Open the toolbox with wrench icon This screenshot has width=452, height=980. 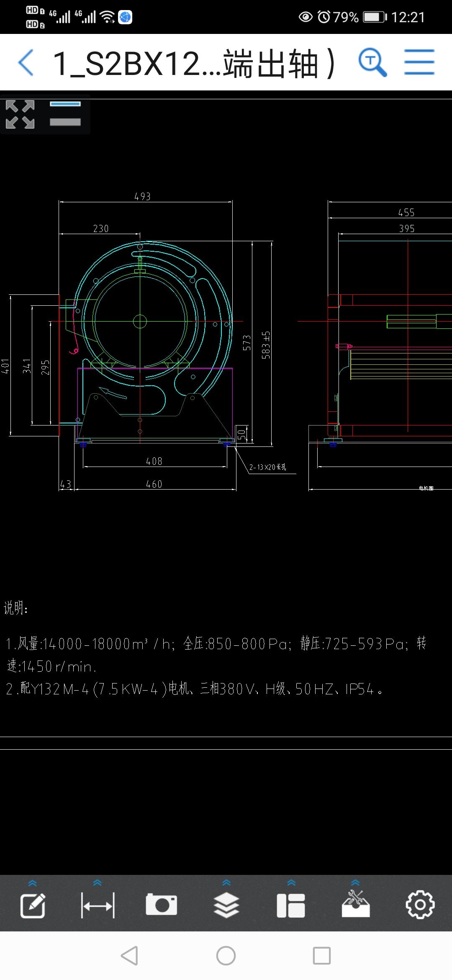(355, 905)
